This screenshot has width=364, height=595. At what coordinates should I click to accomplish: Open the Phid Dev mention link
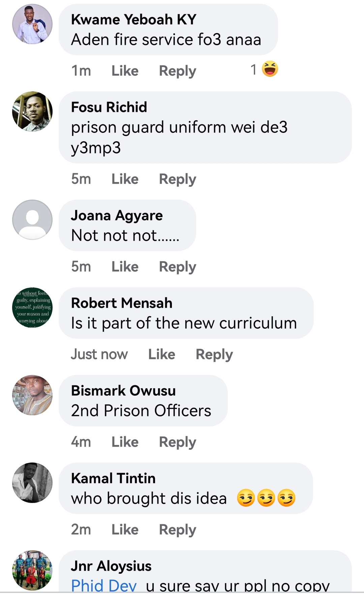point(104,586)
